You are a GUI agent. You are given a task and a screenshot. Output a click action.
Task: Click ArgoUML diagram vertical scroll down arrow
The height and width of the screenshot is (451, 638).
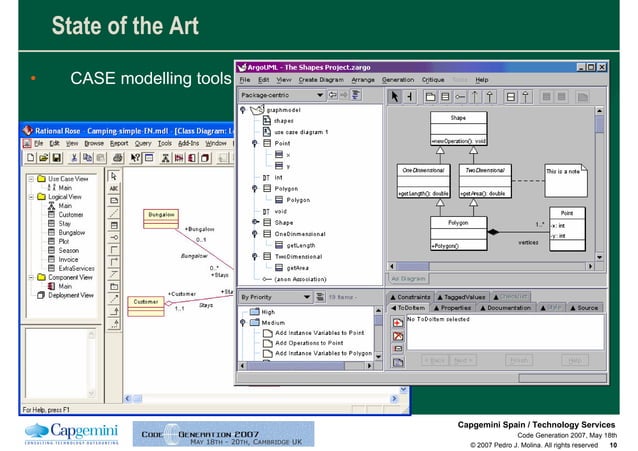click(599, 257)
